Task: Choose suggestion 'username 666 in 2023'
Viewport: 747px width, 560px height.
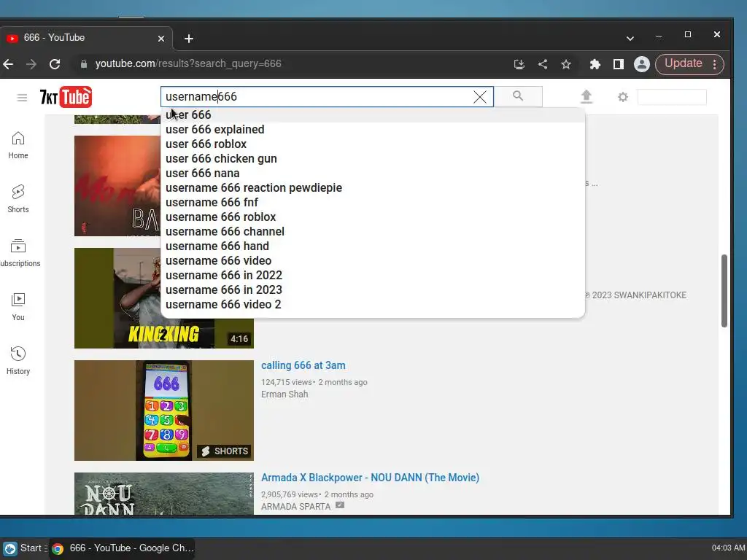Action: click(x=373, y=290)
